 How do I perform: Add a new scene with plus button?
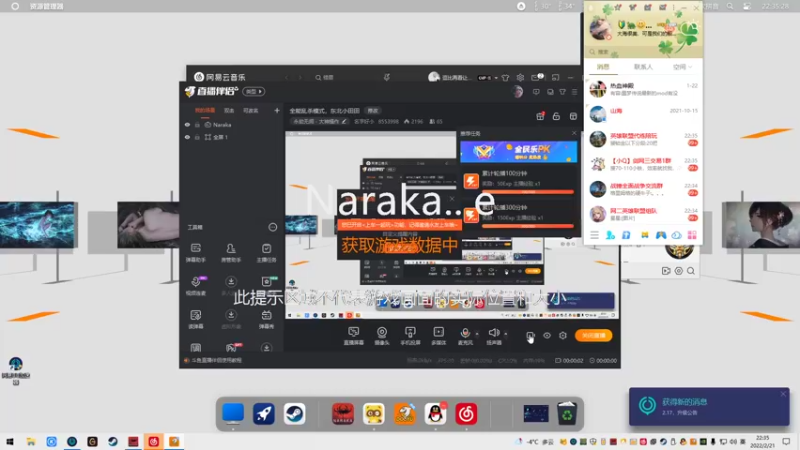277,110
